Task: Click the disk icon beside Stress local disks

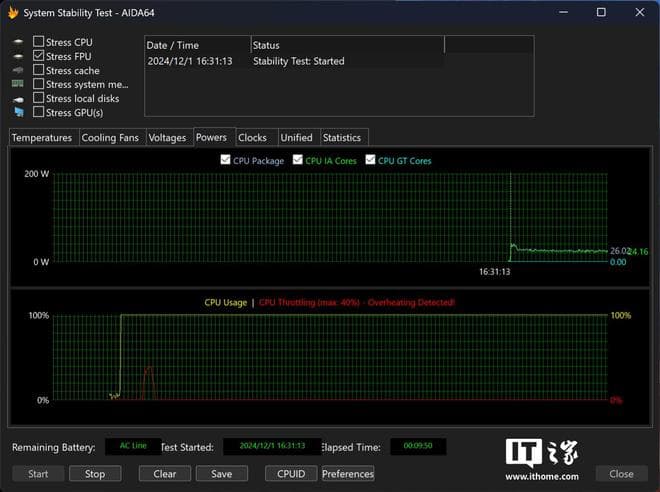Action: pos(18,99)
